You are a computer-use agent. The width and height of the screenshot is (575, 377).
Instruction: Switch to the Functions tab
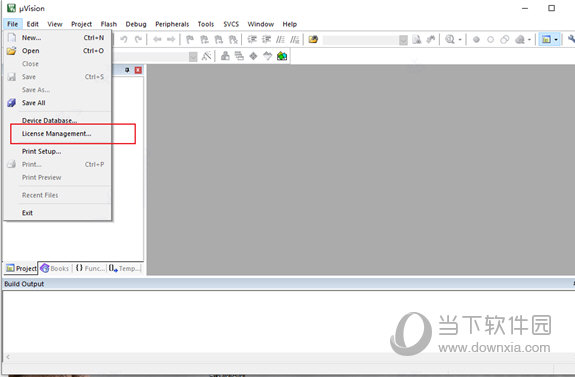coord(90,268)
